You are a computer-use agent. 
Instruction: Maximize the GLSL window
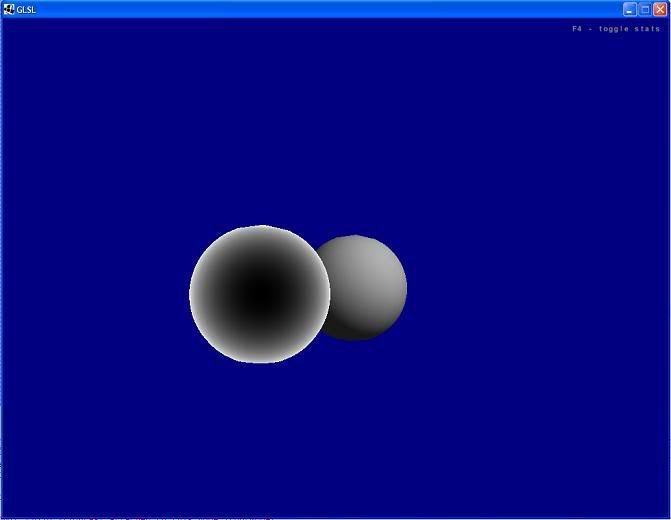[645, 9]
